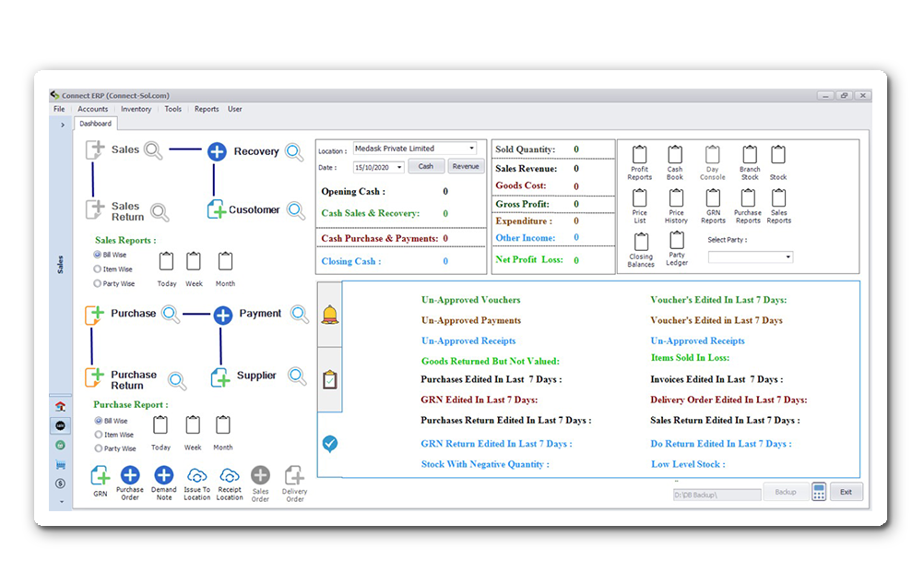
Task: Click the Exit button
Action: point(846,492)
